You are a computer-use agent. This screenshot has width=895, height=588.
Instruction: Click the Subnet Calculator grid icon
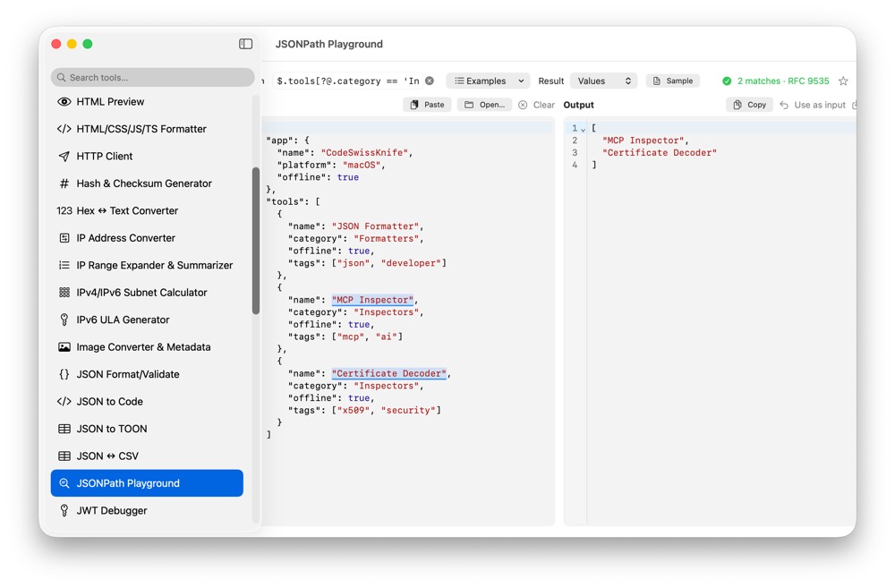click(x=64, y=293)
